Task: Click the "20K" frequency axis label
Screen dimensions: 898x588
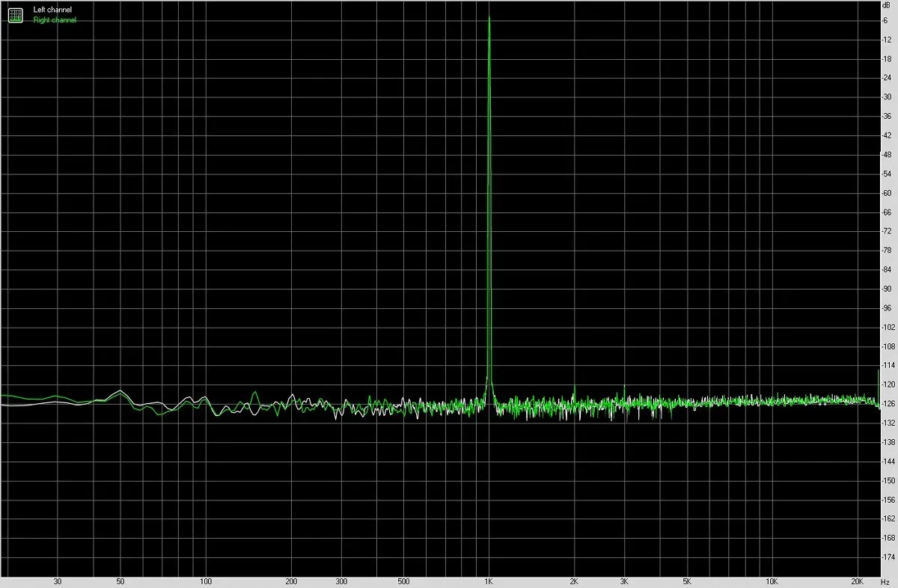Action: [857, 581]
